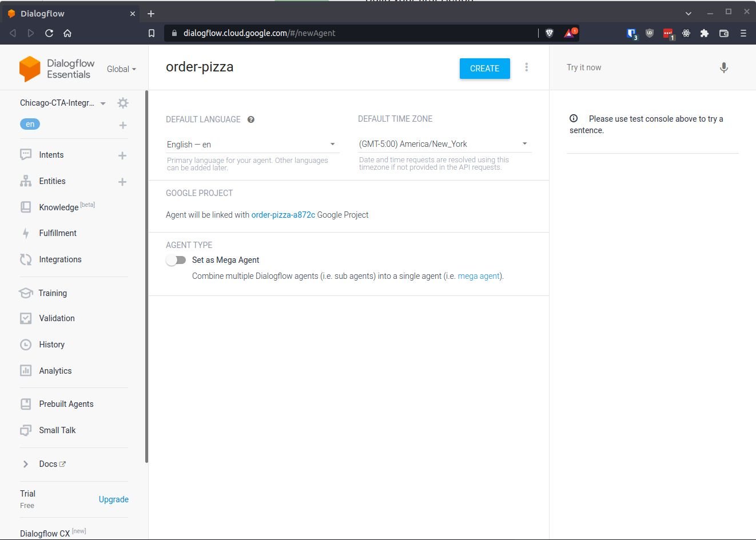Viewport: 756px width, 540px height.
Task: Toggle Set as Mega Agent switch
Action: pyautogui.click(x=176, y=260)
